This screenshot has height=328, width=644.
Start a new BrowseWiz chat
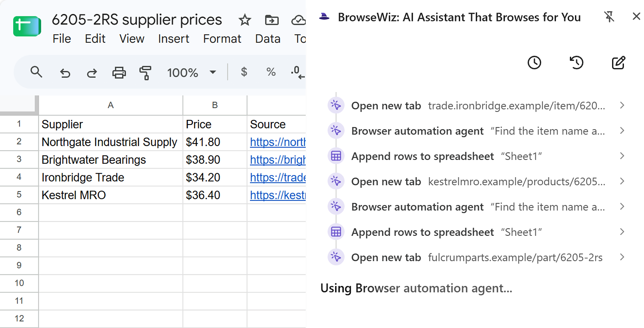point(618,63)
